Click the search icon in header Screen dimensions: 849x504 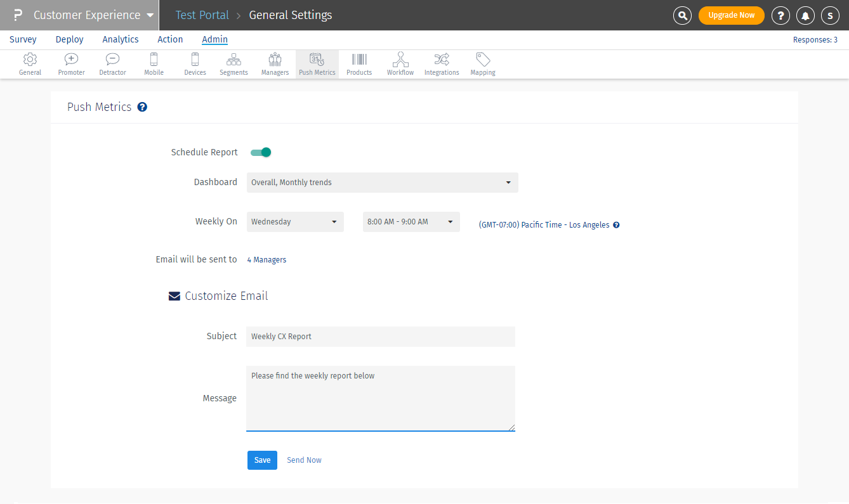tap(682, 15)
